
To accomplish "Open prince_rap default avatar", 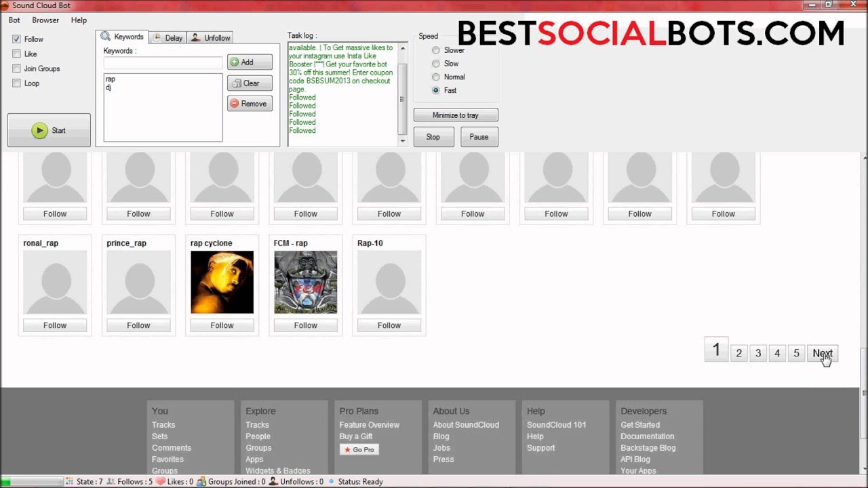I will coord(138,282).
